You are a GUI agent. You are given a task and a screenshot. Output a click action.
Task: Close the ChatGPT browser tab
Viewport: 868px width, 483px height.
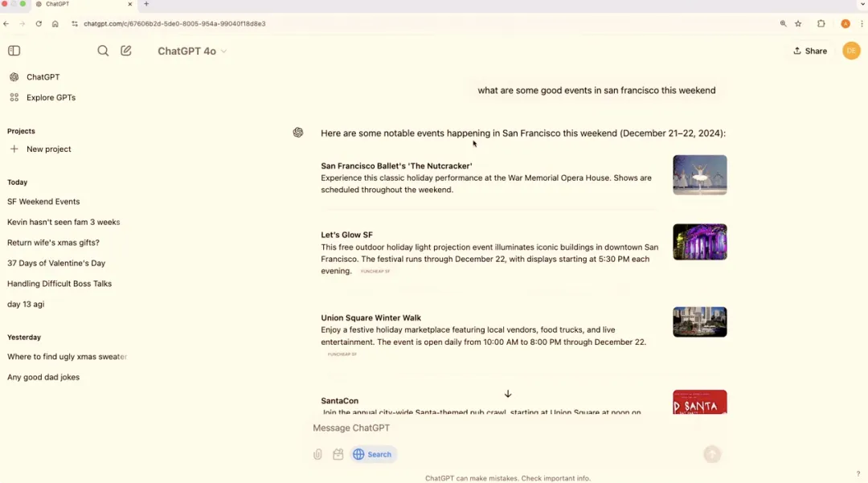coord(130,4)
